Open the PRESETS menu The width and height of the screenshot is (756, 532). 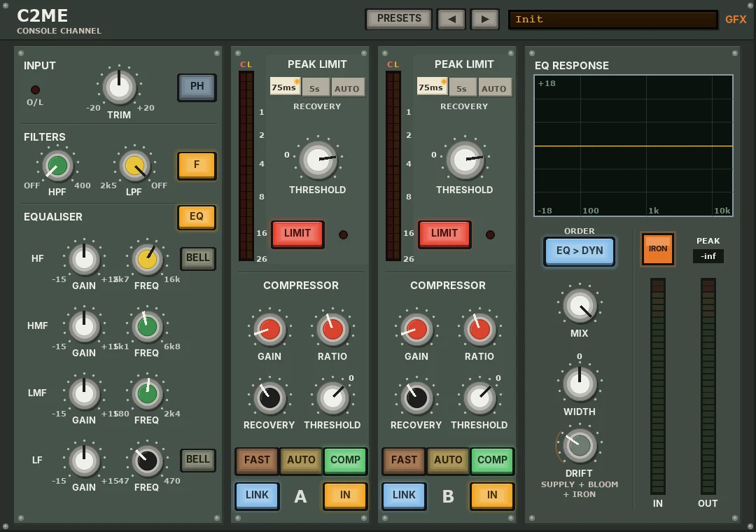point(399,20)
